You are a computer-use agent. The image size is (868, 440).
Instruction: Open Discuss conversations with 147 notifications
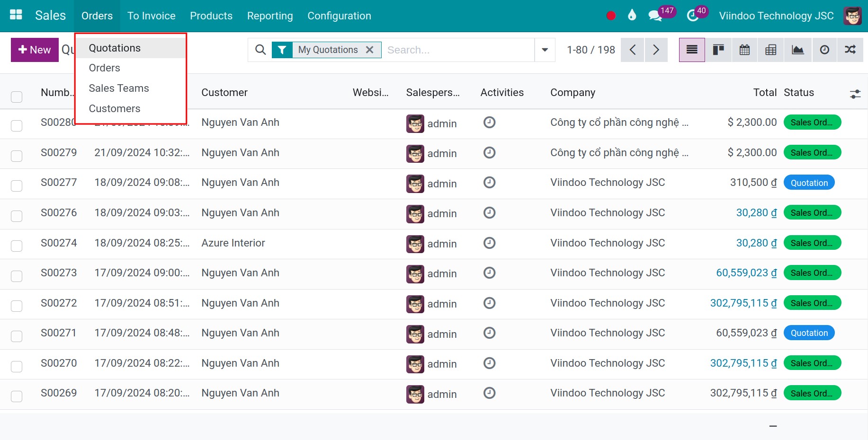click(655, 16)
